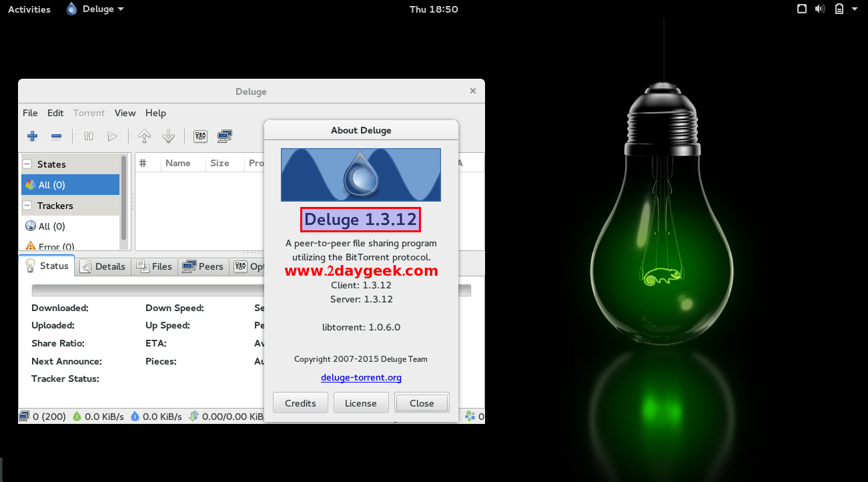The width and height of the screenshot is (868, 482).
Task: Click the volume icon in the system tray
Action: pyautogui.click(x=820, y=9)
